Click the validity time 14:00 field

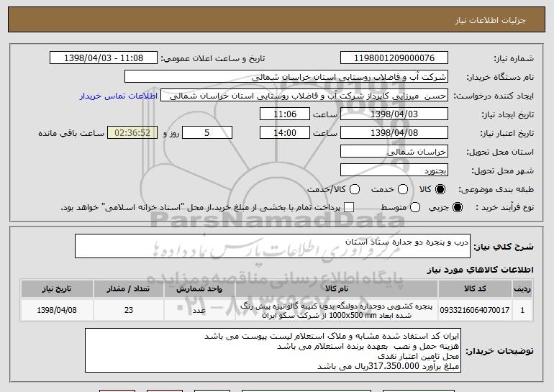(285, 133)
